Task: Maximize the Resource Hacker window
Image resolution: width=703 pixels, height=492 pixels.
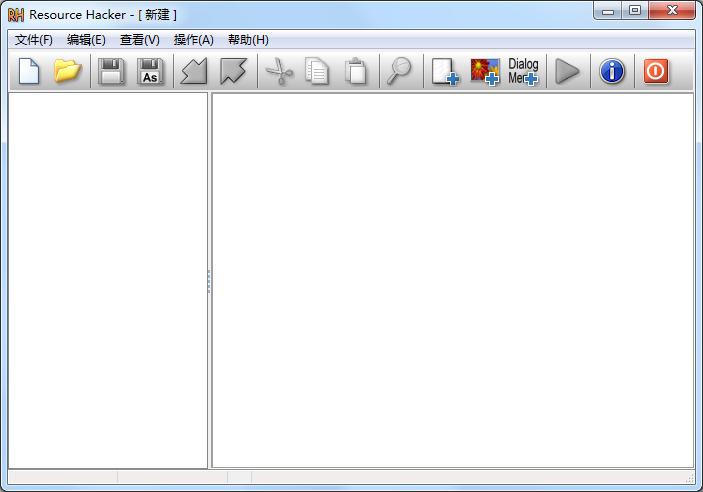Action: 634,11
